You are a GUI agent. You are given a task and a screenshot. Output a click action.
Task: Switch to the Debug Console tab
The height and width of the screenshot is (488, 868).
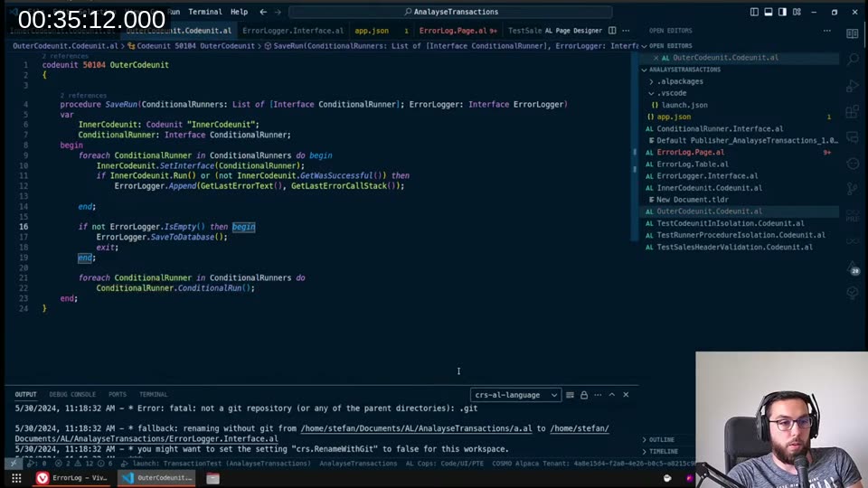pyautogui.click(x=71, y=394)
